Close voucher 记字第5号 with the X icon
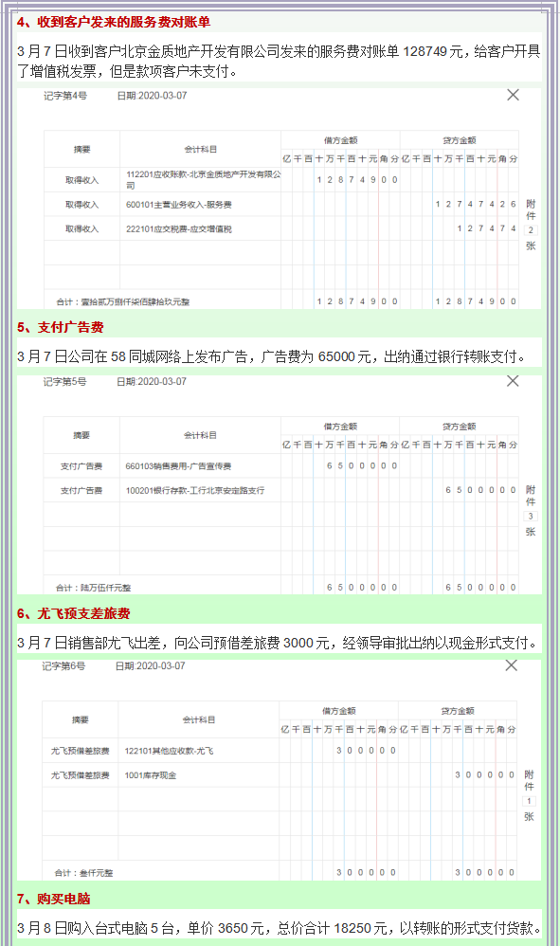This screenshot has height=946, width=560. (x=513, y=381)
